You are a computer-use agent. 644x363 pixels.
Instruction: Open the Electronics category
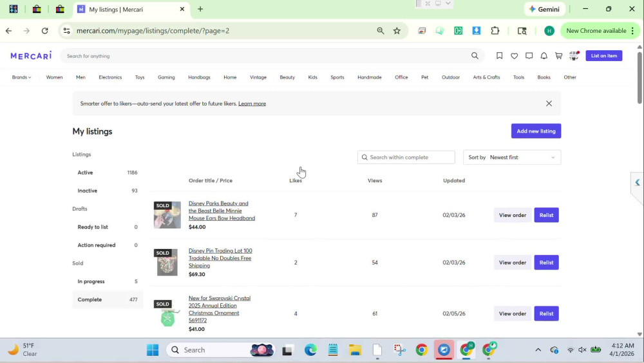click(110, 77)
